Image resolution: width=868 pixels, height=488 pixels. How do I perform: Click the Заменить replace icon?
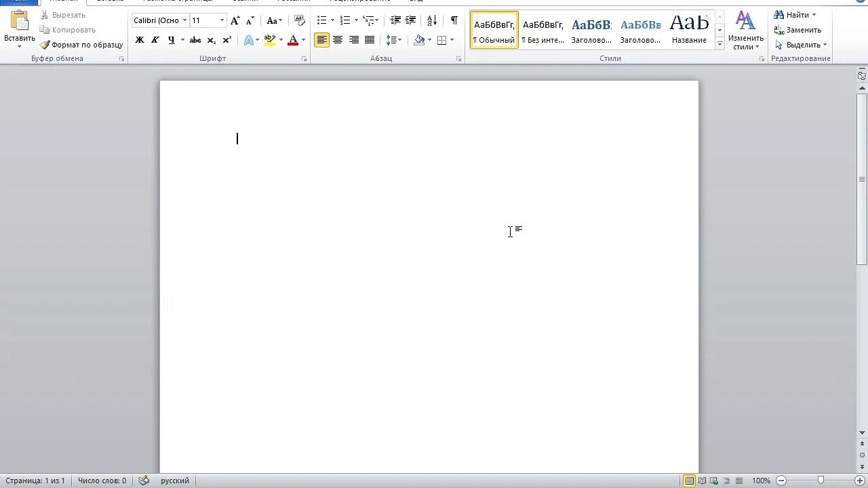[779, 30]
